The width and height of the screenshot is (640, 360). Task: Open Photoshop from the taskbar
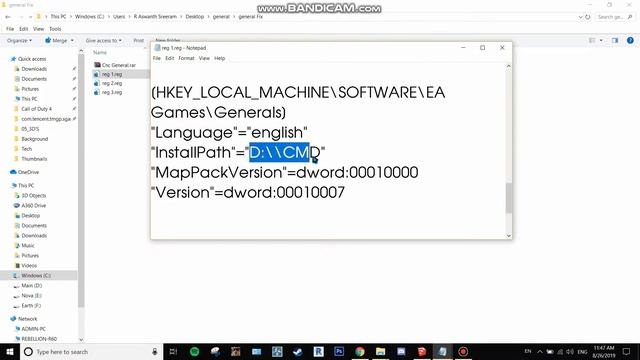tap(339, 351)
